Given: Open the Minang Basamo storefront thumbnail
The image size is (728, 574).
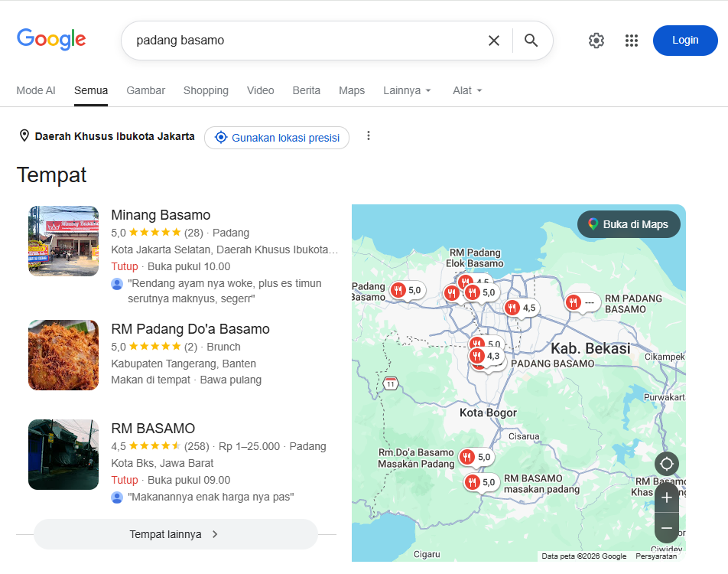Looking at the screenshot, I should [x=63, y=241].
